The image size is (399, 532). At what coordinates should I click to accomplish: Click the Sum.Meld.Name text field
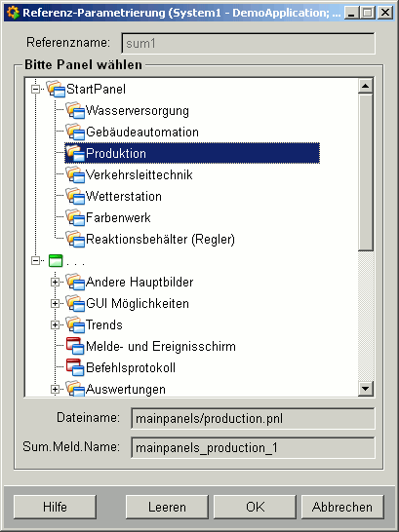[x=253, y=448]
